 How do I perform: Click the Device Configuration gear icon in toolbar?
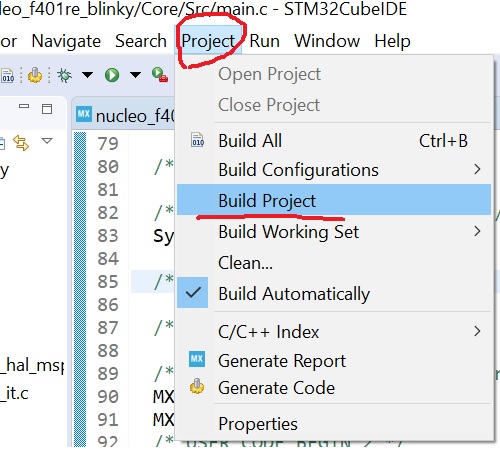[35, 75]
